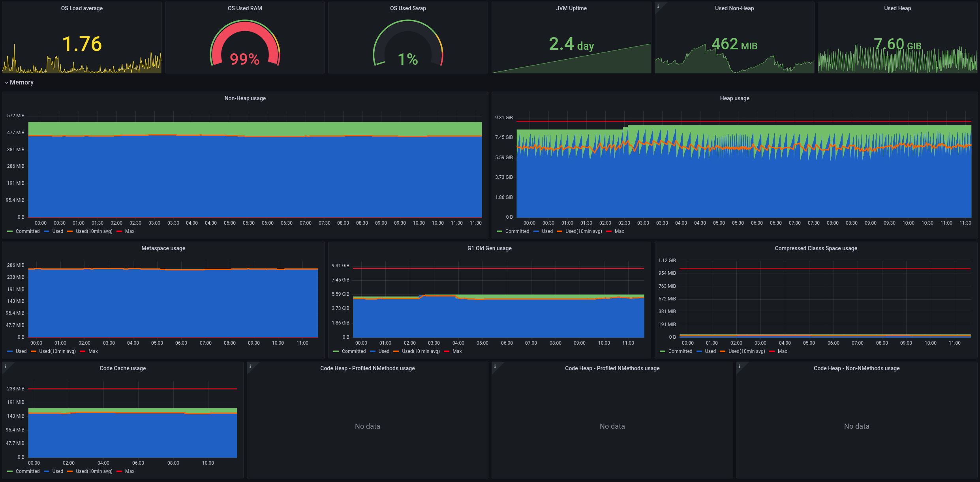Click the JVM Uptime 2.4 day value

571,44
